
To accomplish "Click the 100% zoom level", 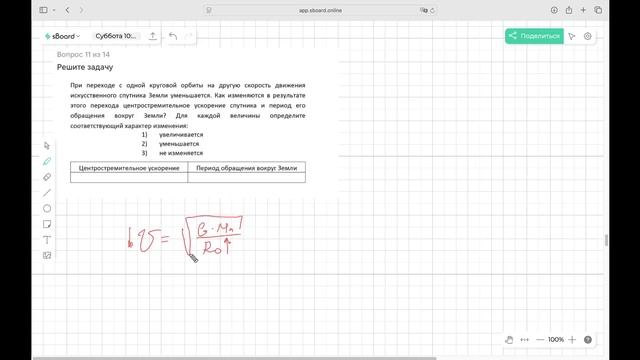I will (556, 340).
